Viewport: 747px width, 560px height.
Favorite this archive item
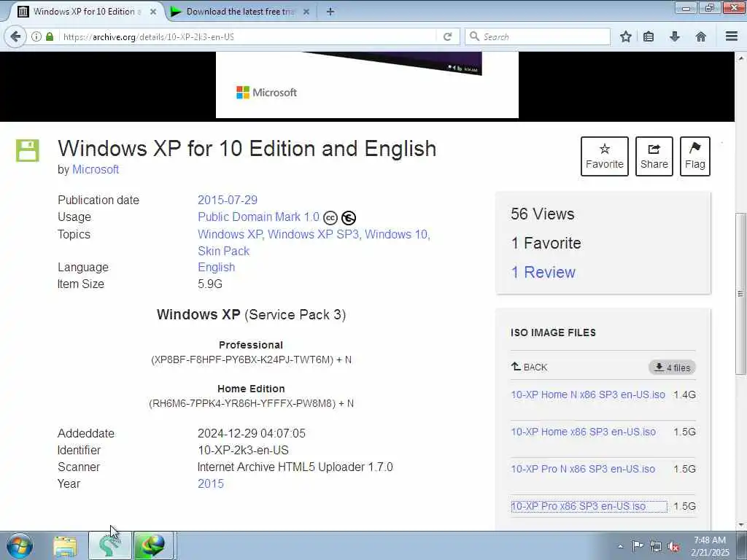pos(605,156)
